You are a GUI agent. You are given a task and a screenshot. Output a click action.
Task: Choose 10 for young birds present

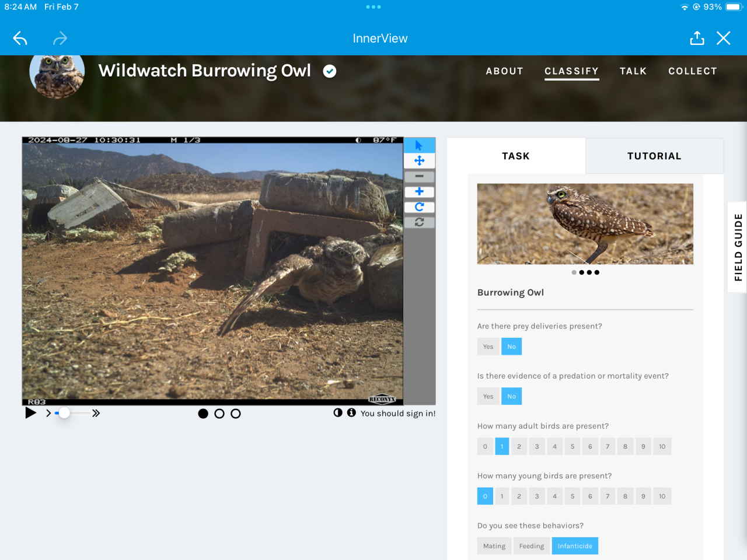(662, 496)
